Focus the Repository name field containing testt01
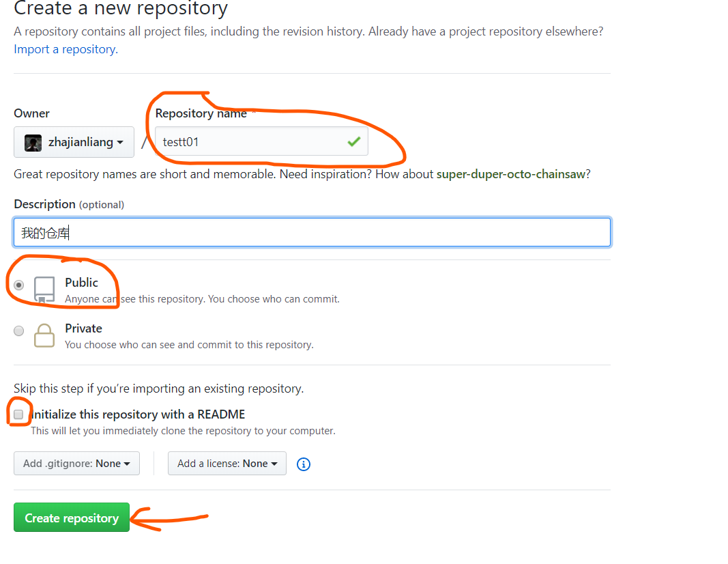Image resolution: width=728 pixels, height=564 pixels. point(262,141)
